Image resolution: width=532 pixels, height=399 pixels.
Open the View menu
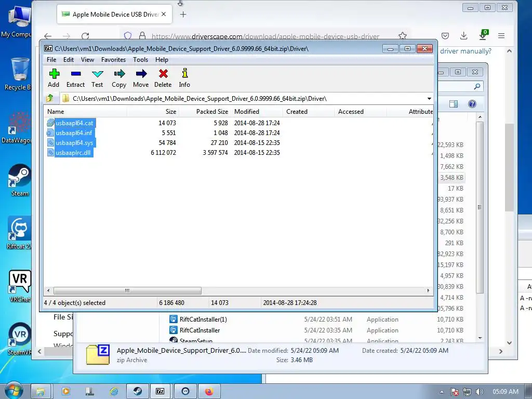pyautogui.click(x=87, y=60)
